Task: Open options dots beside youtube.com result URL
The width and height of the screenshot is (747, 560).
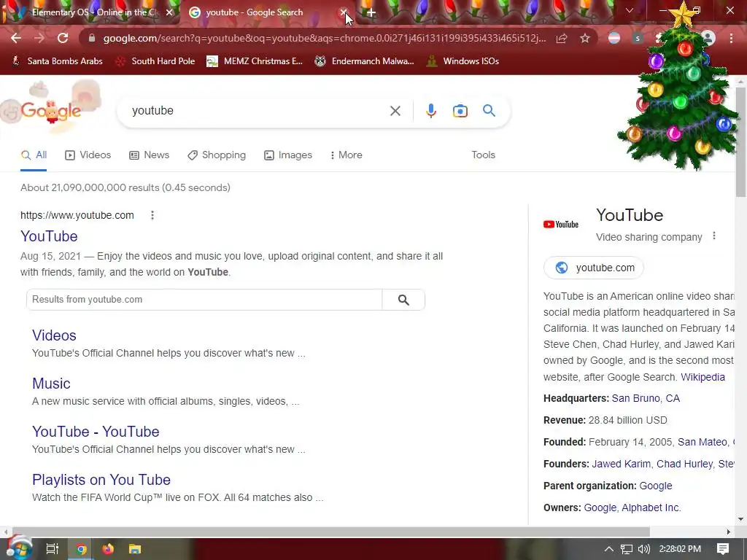Action: click(152, 215)
